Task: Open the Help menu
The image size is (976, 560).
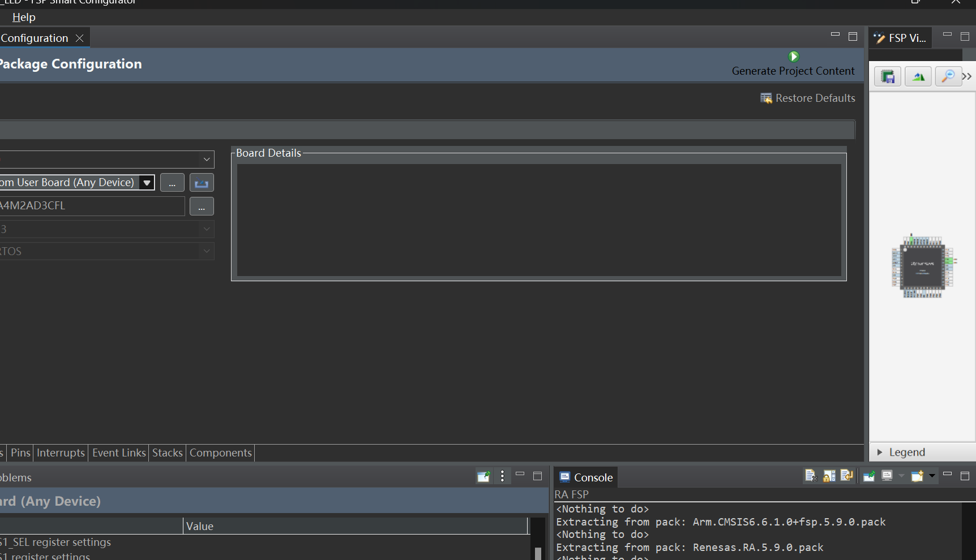Action: 24,17
